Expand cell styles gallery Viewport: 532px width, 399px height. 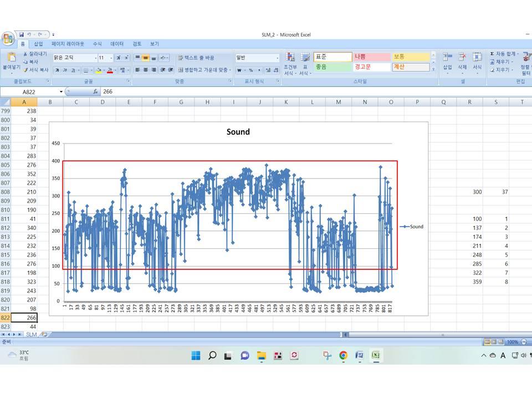point(433,69)
